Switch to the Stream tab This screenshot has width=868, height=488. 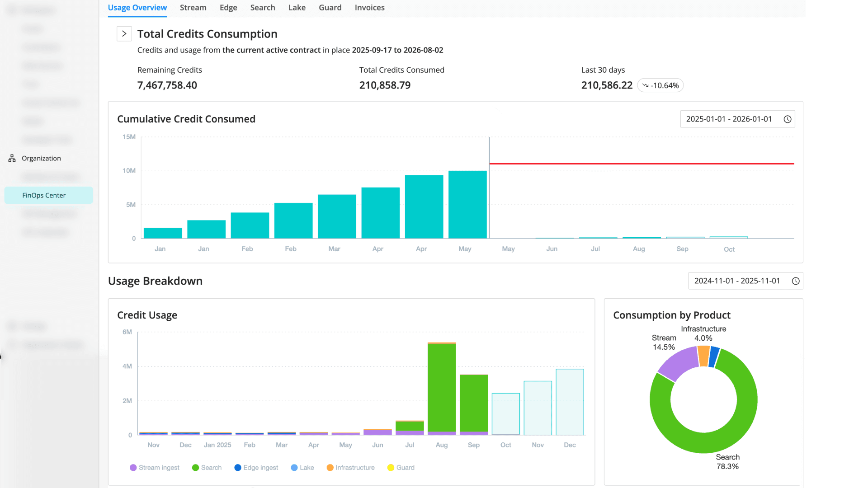(193, 7)
